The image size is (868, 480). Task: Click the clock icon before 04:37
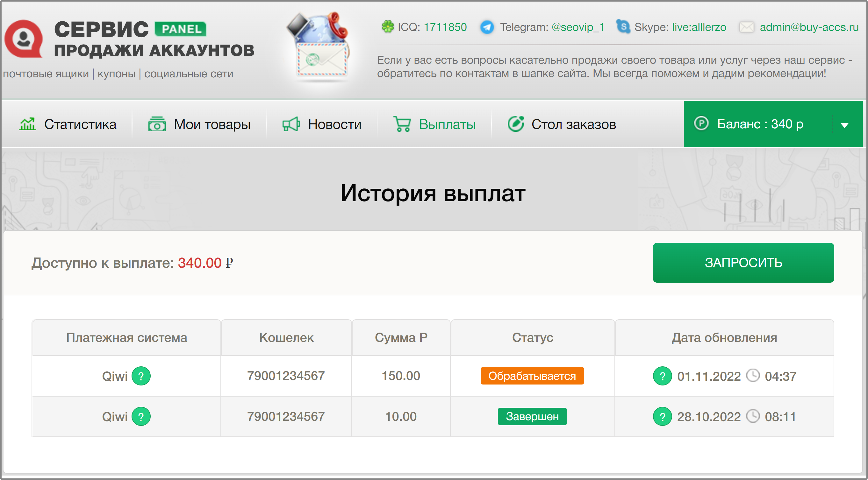pyautogui.click(x=752, y=375)
